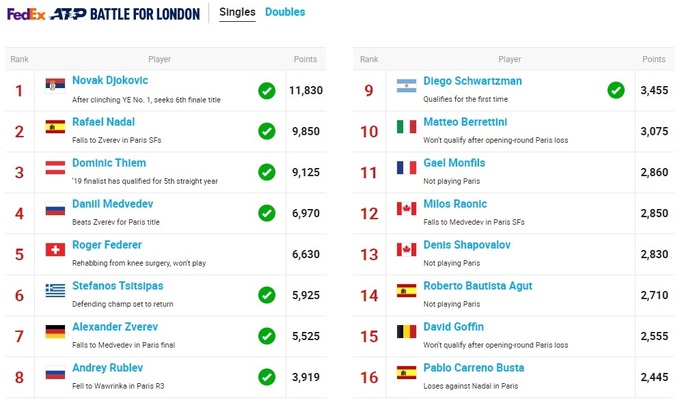Click Belgian flag beside David Goffin

pos(406,331)
